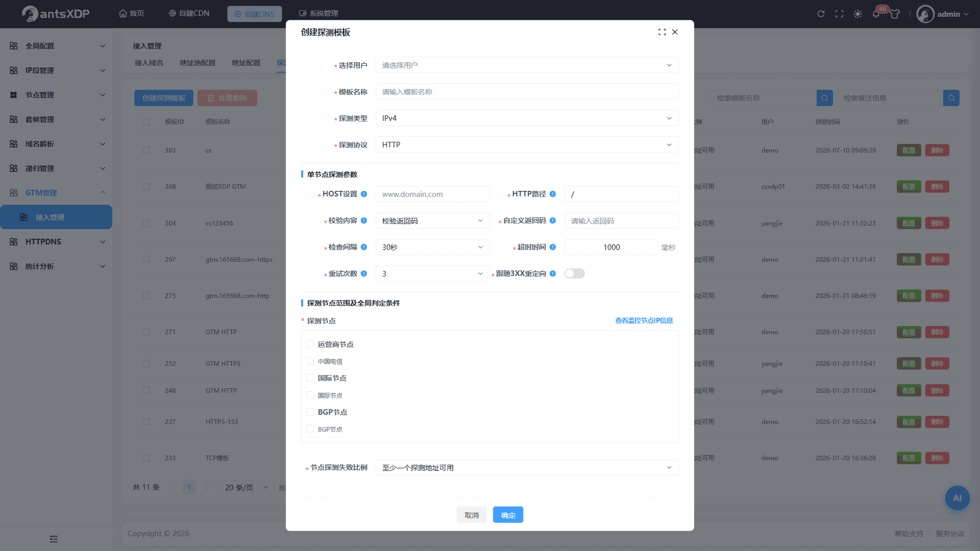This screenshot has width=980, height=551.
Task: Maximize the dialog with fullscreen icon
Action: tap(662, 32)
